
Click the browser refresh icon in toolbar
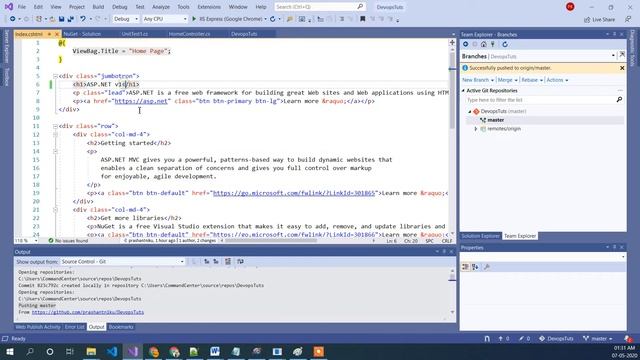[x=273, y=19]
